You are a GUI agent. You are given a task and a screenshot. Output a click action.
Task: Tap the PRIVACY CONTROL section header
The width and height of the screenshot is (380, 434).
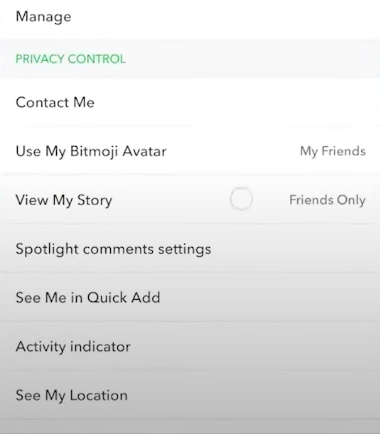click(71, 59)
